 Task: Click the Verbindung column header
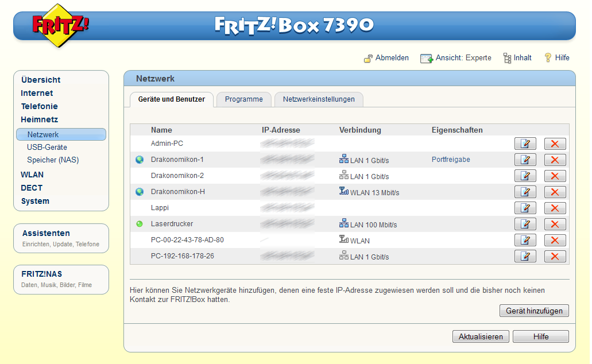click(x=360, y=130)
